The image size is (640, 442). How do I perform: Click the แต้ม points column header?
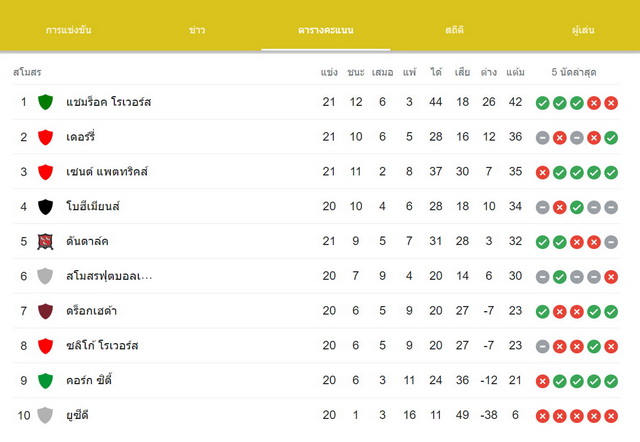[x=515, y=72]
